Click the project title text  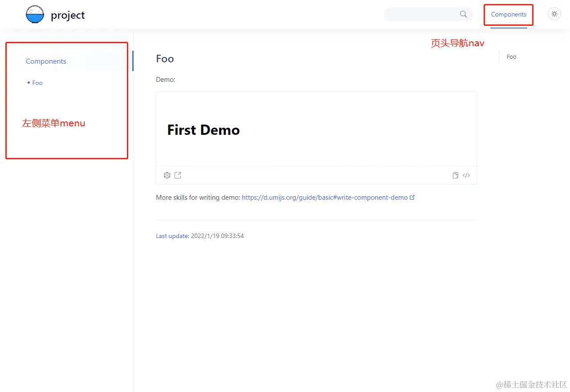click(68, 16)
